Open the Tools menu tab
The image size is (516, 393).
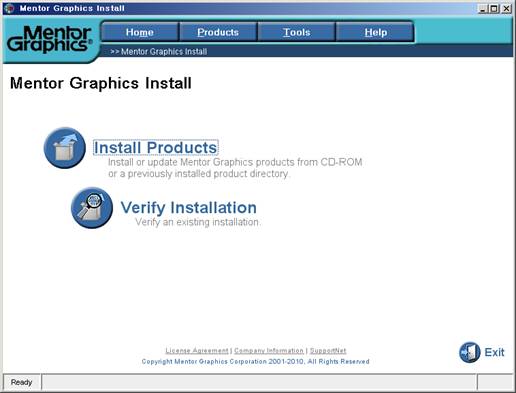point(297,32)
